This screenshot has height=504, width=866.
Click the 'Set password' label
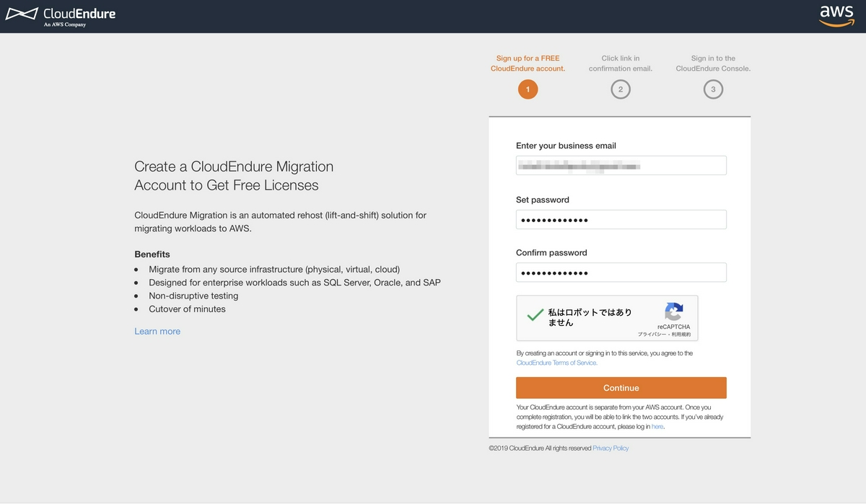[x=543, y=200]
